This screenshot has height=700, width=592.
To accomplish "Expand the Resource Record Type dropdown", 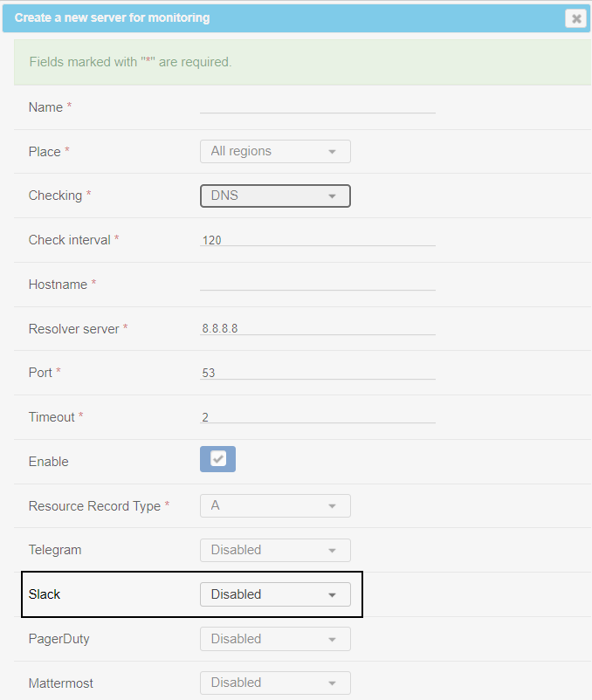I will (x=275, y=506).
